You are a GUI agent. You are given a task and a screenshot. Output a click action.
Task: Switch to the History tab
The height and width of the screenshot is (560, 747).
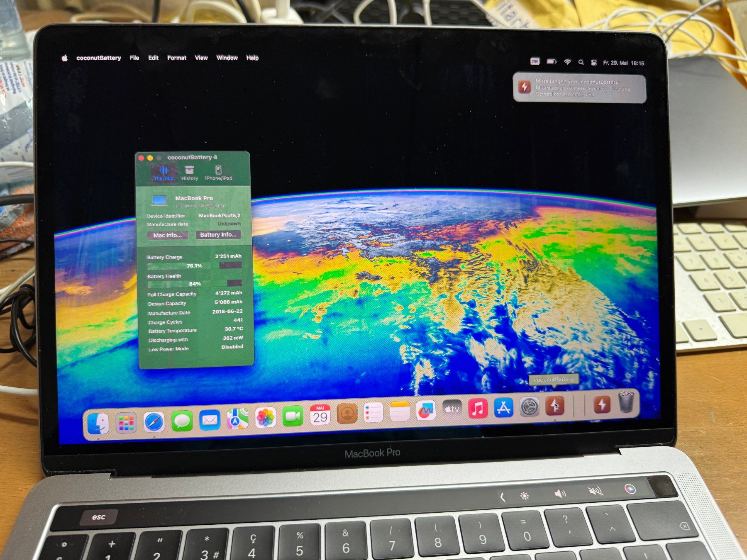coord(190,173)
